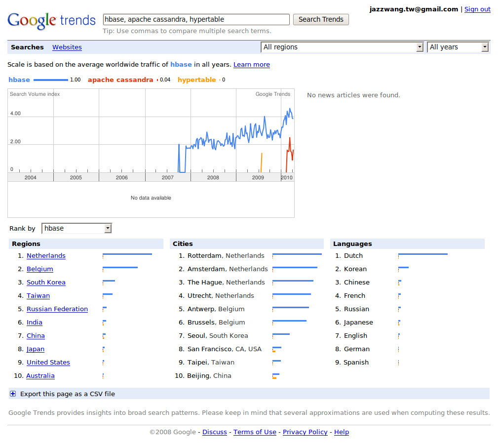Viewport: 498px width, 448px height.
Task: Click the Beijing, China city entry
Action: click(209, 376)
